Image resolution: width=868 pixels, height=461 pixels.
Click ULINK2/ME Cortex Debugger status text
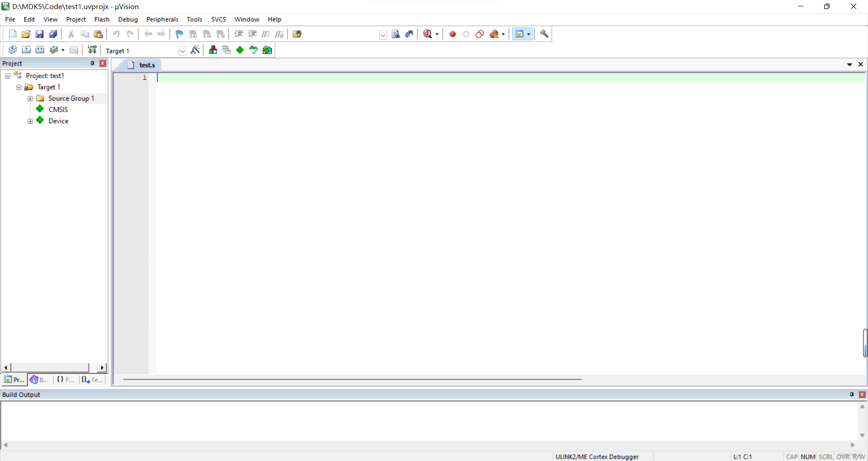[597, 456]
